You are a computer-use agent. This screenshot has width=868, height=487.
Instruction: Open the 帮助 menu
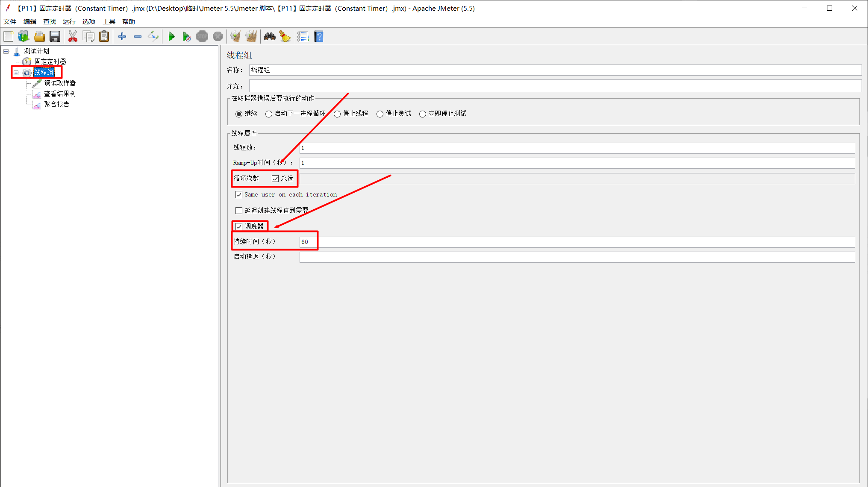coord(129,21)
